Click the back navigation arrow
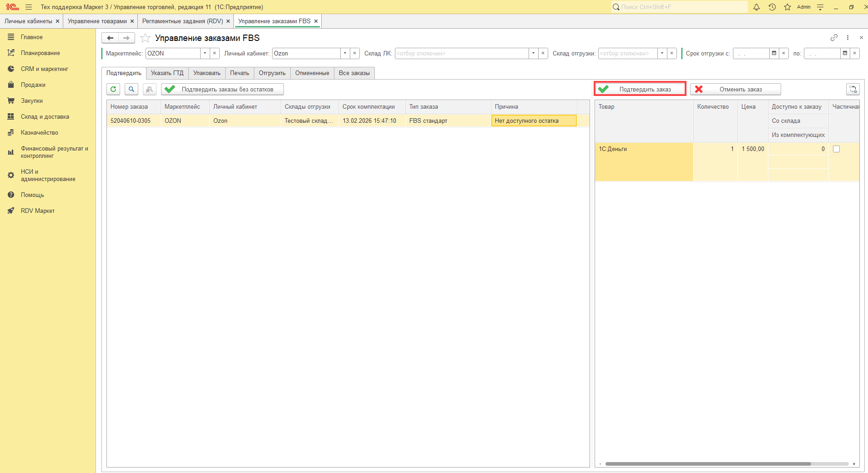 [x=110, y=38]
